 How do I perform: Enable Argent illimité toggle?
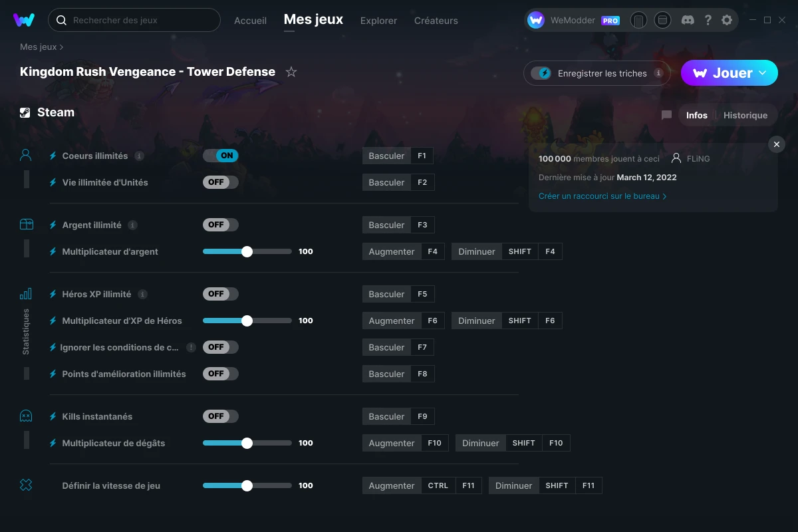click(x=221, y=225)
